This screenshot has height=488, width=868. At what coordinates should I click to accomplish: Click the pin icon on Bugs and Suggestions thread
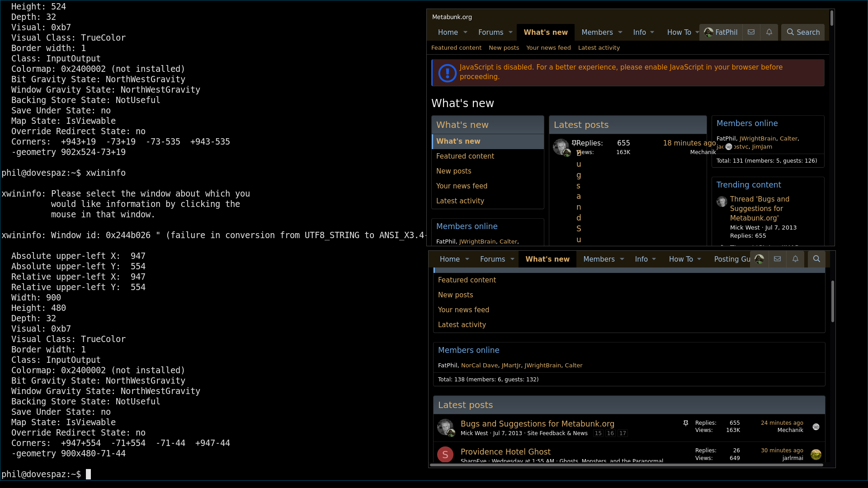[x=685, y=423]
